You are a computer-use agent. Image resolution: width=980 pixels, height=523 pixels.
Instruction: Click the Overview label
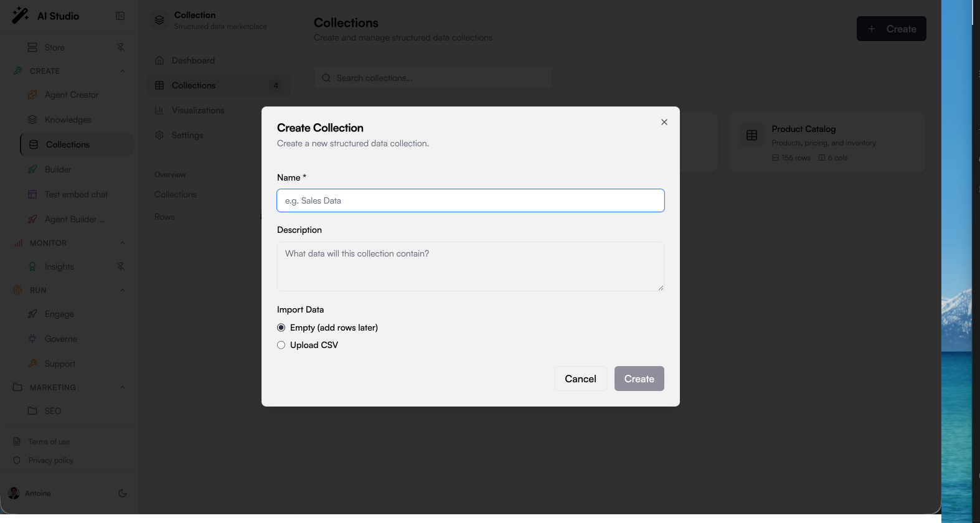[170, 174]
